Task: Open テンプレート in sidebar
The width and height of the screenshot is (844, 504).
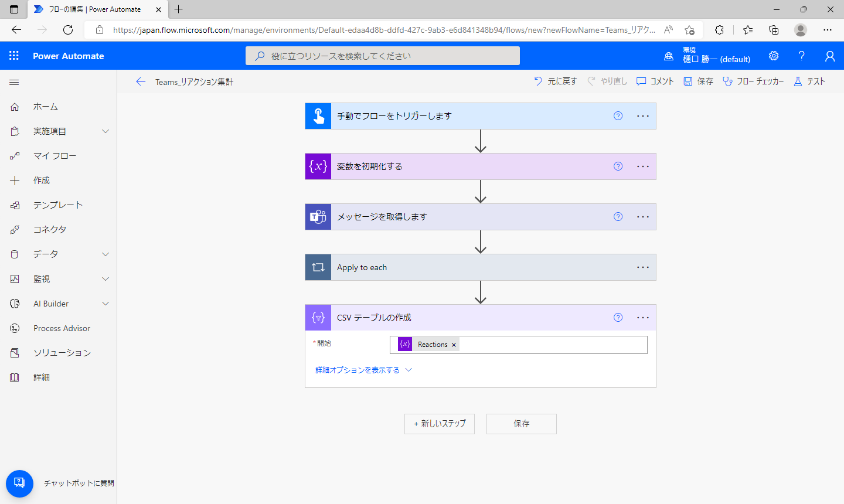Action: point(59,205)
